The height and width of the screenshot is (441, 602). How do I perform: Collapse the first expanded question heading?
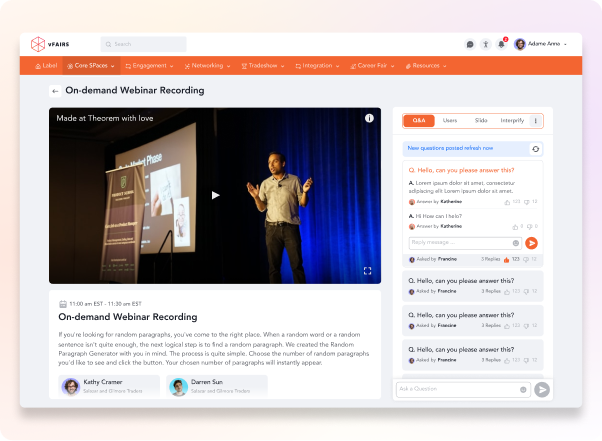coord(461,170)
